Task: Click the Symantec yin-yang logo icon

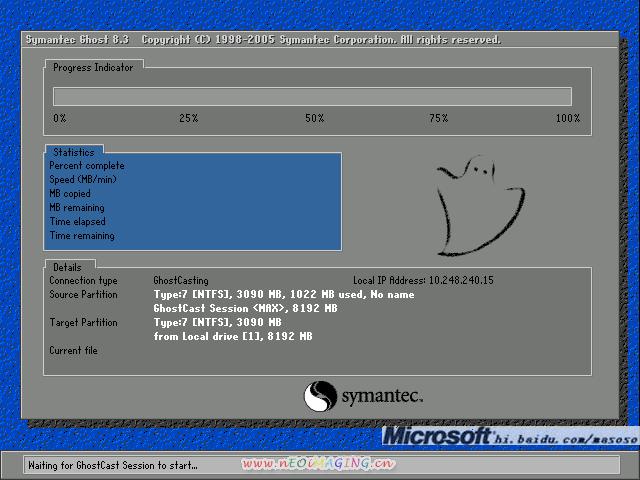Action: [320, 396]
